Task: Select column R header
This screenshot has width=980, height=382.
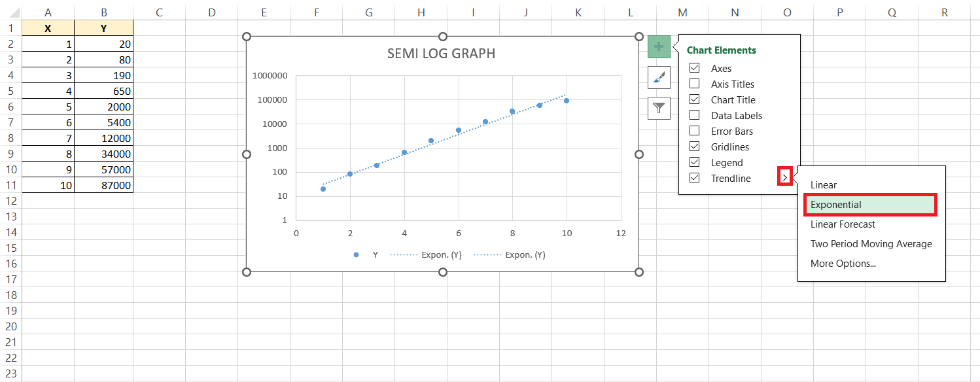Action: [x=944, y=12]
